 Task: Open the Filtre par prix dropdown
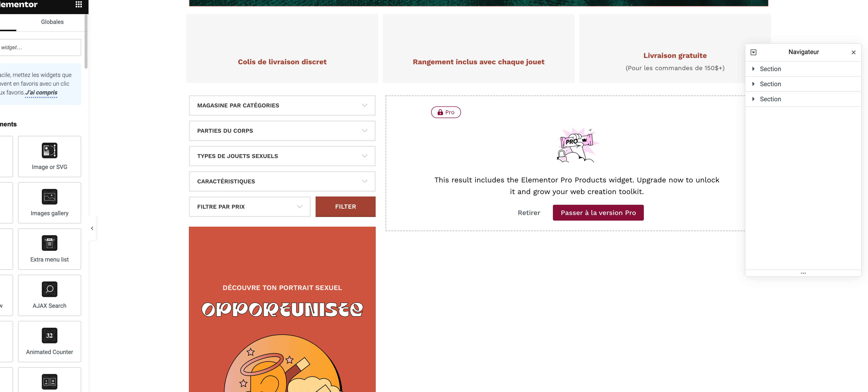coord(249,207)
